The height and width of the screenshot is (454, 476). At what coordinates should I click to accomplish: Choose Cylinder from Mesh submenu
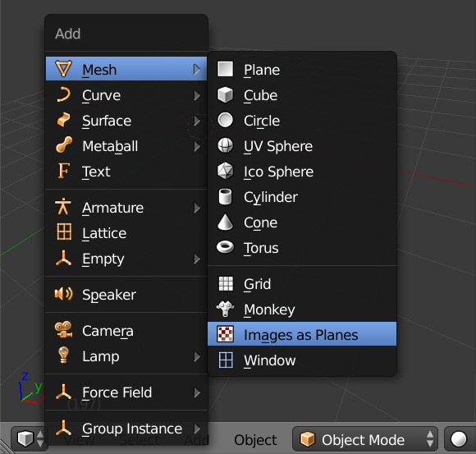pyautogui.click(x=302, y=197)
